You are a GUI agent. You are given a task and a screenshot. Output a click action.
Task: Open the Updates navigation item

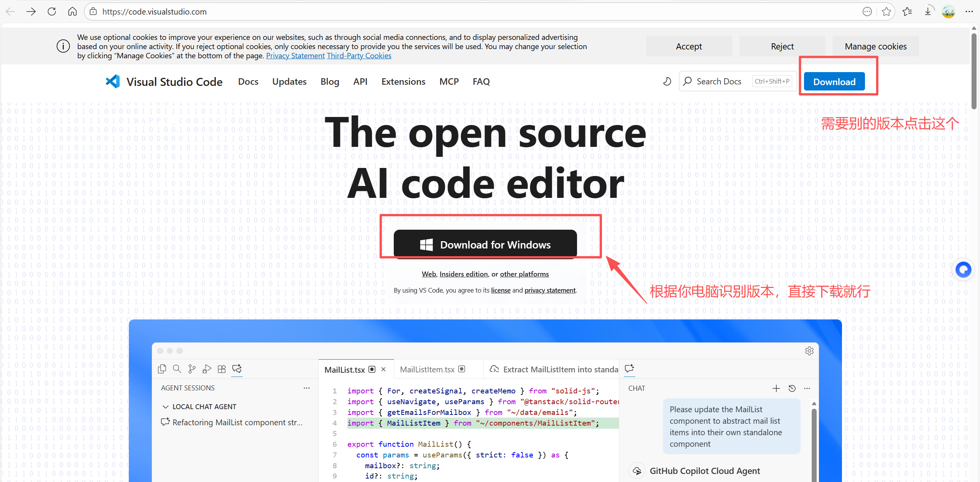(x=289, y=82)
